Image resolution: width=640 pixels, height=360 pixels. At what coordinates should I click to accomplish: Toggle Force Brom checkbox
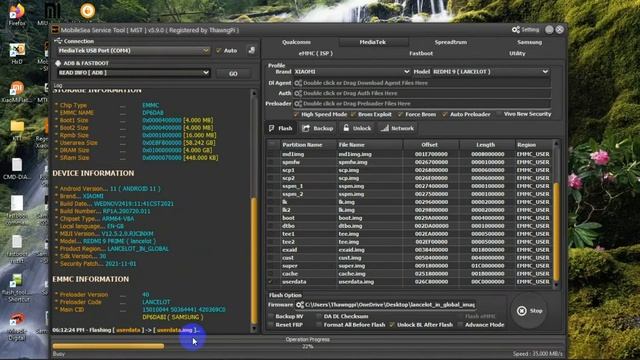(x=400, y=115)
